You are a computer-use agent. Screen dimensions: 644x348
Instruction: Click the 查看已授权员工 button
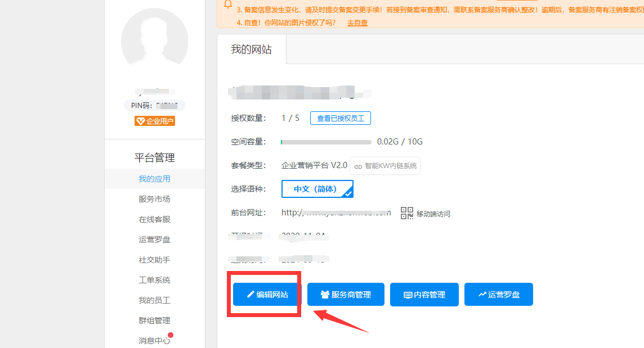pyautogui.click(x=340, y=118)
